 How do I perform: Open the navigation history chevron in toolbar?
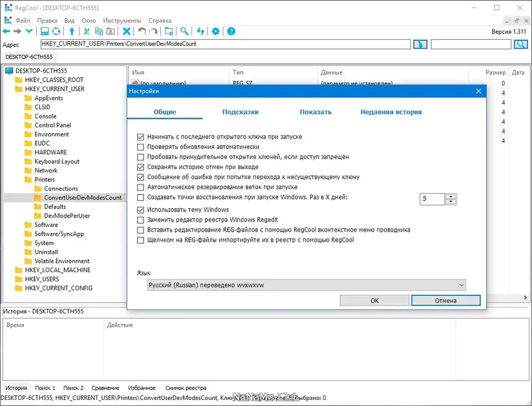[29, 31]
